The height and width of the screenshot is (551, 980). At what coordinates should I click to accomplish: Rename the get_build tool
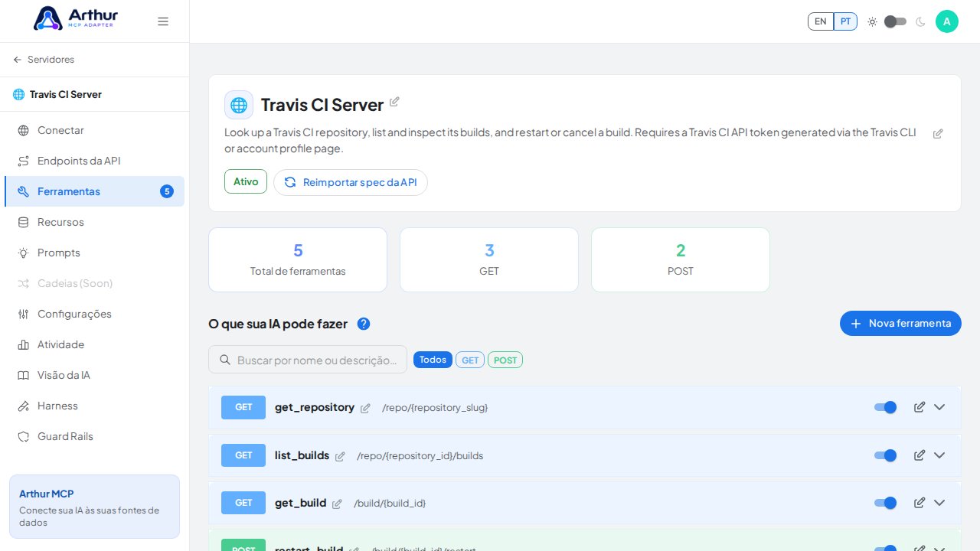point(337,504)
